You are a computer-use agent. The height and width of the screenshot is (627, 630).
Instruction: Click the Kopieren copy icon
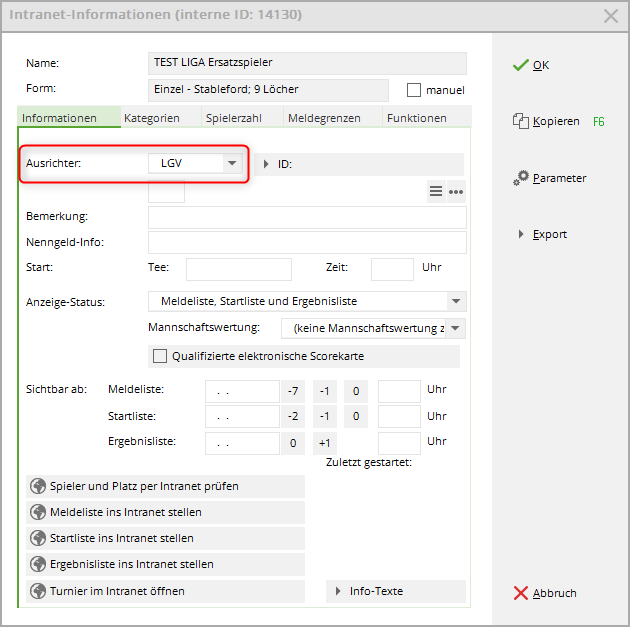coord(520,121)
